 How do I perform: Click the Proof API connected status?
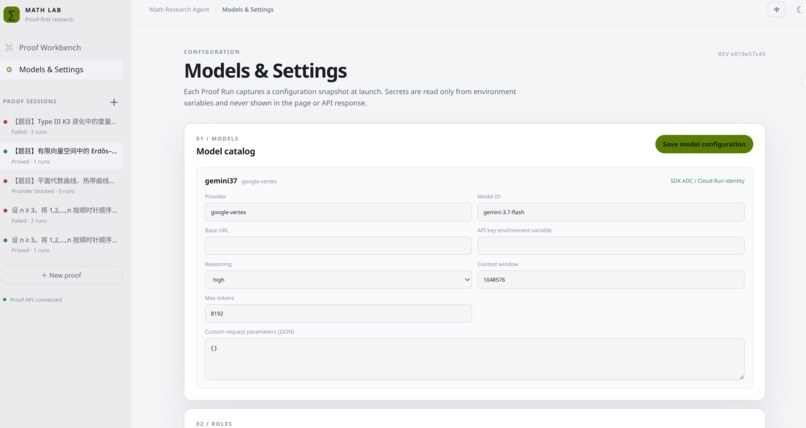point(32,300)
